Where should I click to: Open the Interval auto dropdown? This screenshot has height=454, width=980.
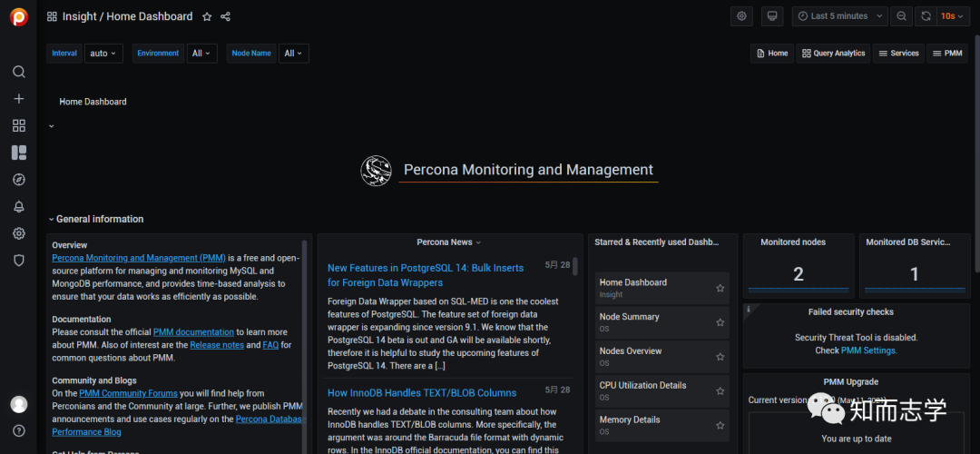(103, 54)
